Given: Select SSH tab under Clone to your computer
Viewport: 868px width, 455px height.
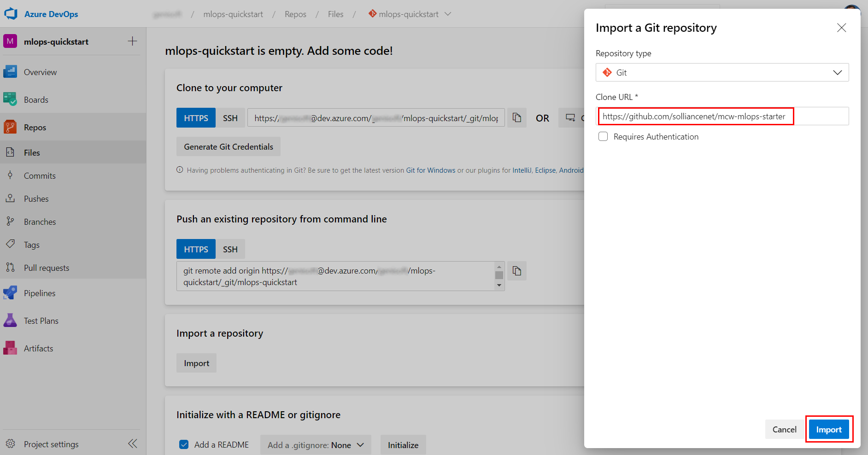Looking at the screenshot, I should pyautogui.click(x=230, y=118).
